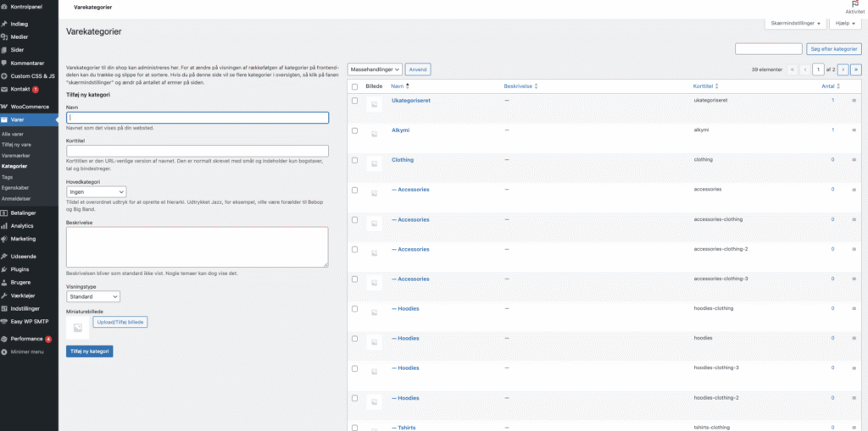Open Kommentarer via its sidebar icon
Viewport: 868px width, 431px height.
click(5, 63)
